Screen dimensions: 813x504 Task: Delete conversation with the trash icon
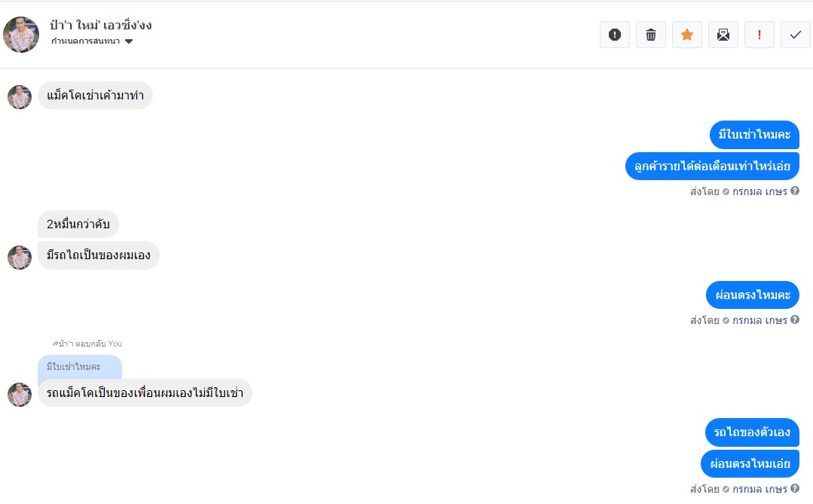click(x=651, y=35)
